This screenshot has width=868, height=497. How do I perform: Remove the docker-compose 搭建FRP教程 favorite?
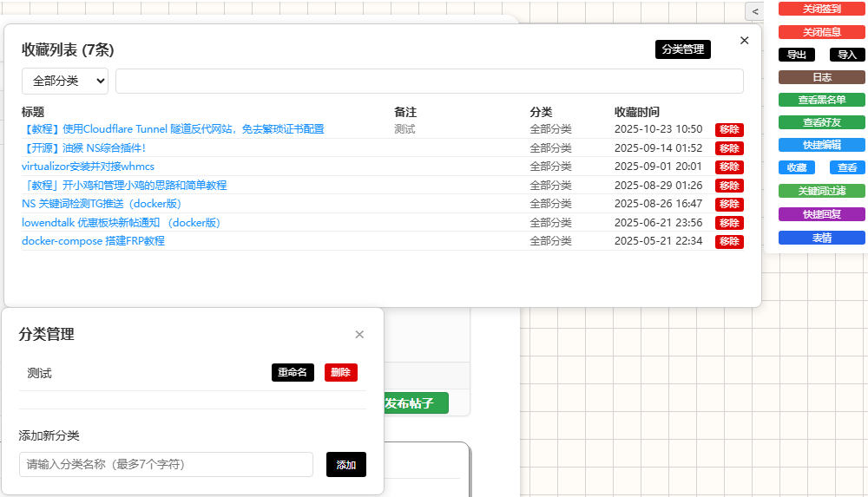coord(729,241)
